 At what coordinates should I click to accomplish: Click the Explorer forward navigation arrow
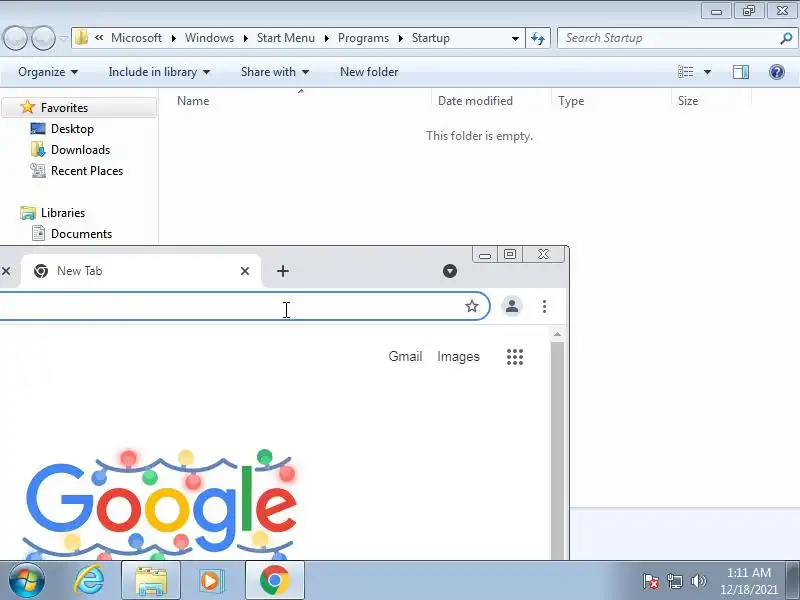point(44,38)
